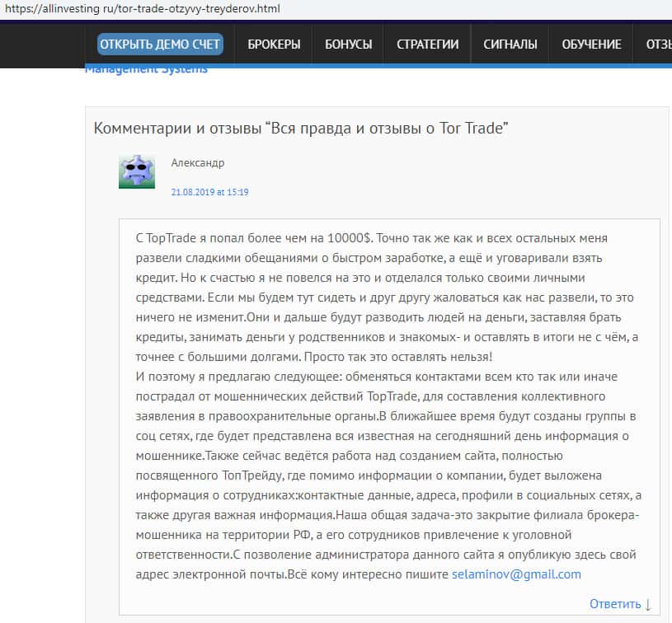The height and width of the screenshot is (623, 672).
Task: Open the БРОКЕРЫ menu item
Action: coord(274,44)
